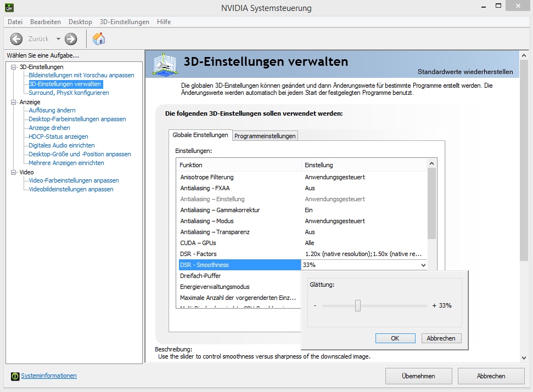The image size is (533, 392).
Task: Select the CUDA – GPUs row
Action: [x=302, y=243]
